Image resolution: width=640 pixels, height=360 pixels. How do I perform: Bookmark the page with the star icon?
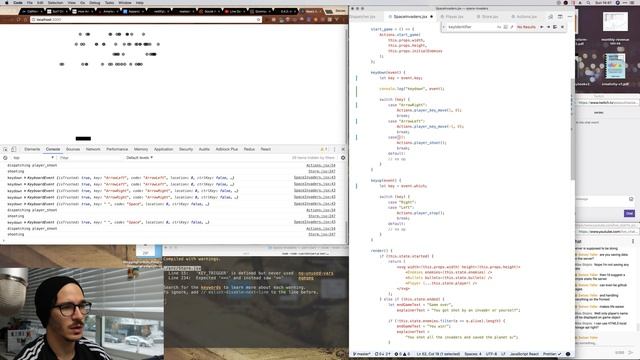[x=258, y=20]
